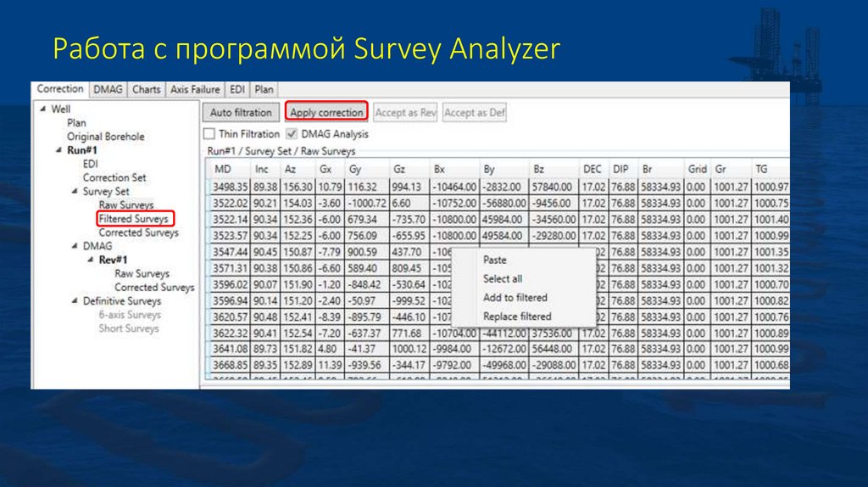Select Plan in the well tree
This screenshot has height=487, width=868.
pos(76,123)
